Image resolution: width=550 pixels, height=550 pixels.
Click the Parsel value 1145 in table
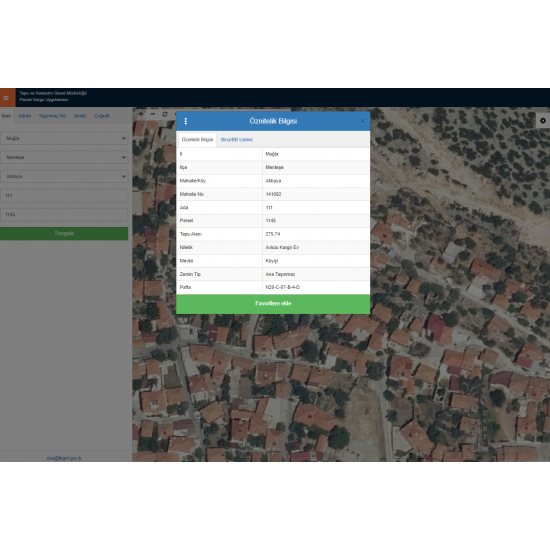270,221
